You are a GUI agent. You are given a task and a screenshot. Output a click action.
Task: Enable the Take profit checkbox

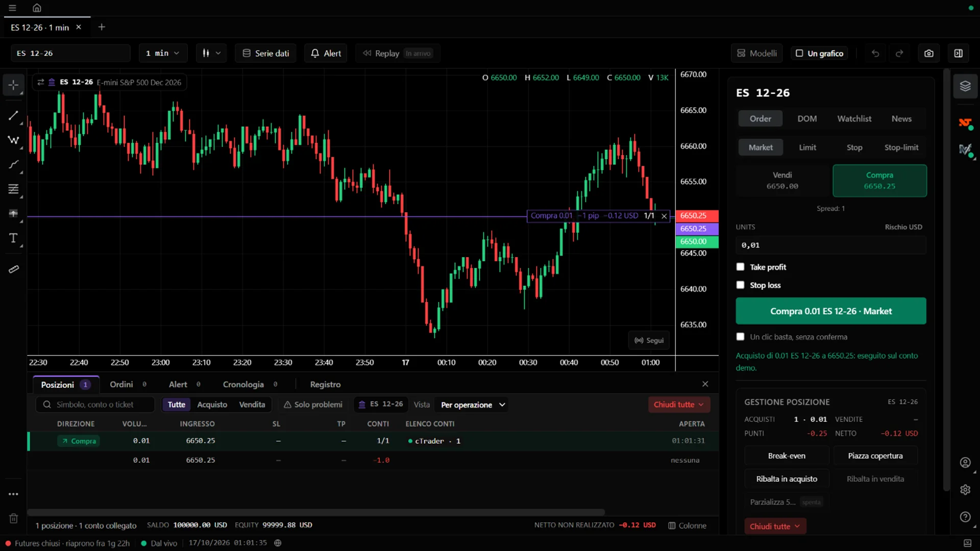pos(741,267)
